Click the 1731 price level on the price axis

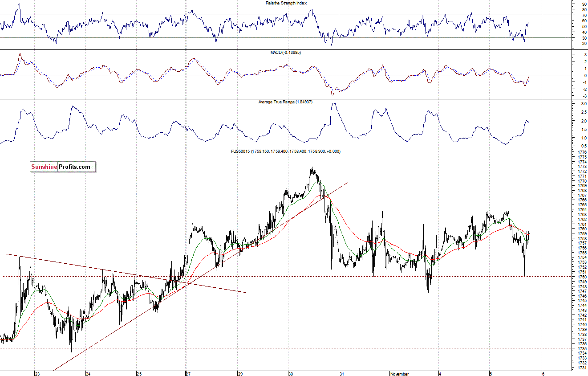coord(581,368)
